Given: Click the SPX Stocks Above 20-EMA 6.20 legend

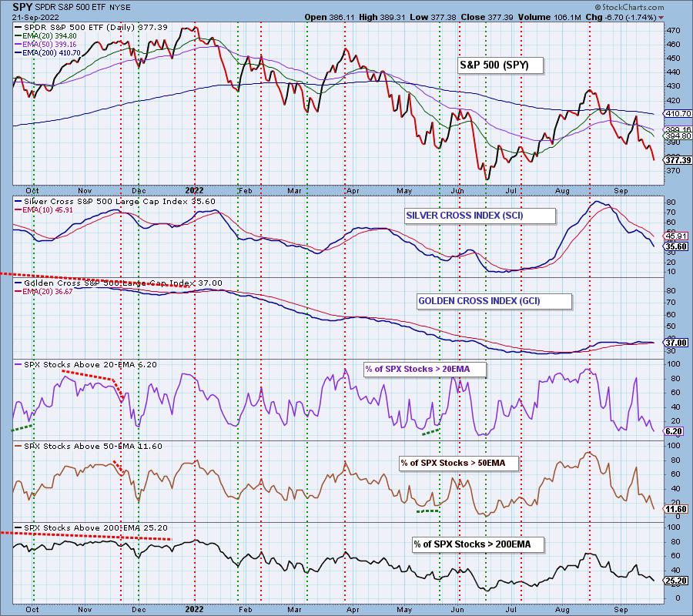Looking at the screenshot, I should tap(85, 364).
